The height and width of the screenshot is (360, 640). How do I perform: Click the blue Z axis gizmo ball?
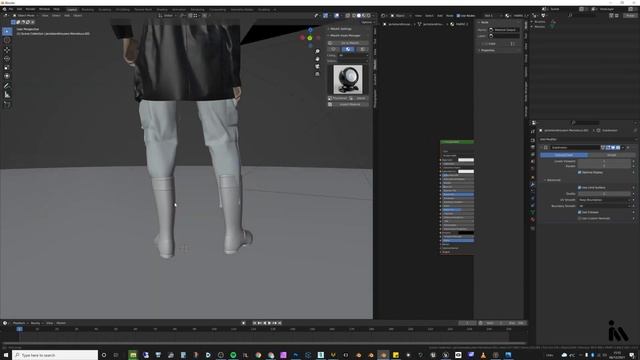click(310, 30)
